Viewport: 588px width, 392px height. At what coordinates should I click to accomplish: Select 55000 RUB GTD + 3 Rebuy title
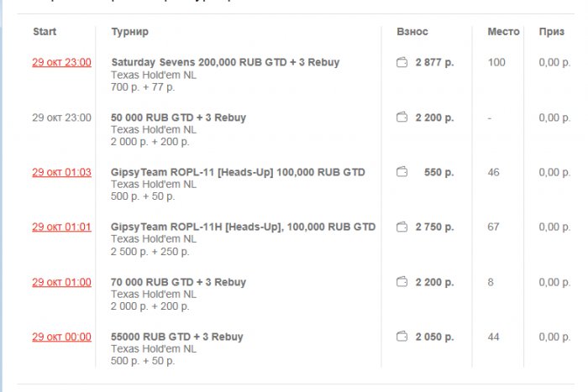click(176, 337)
